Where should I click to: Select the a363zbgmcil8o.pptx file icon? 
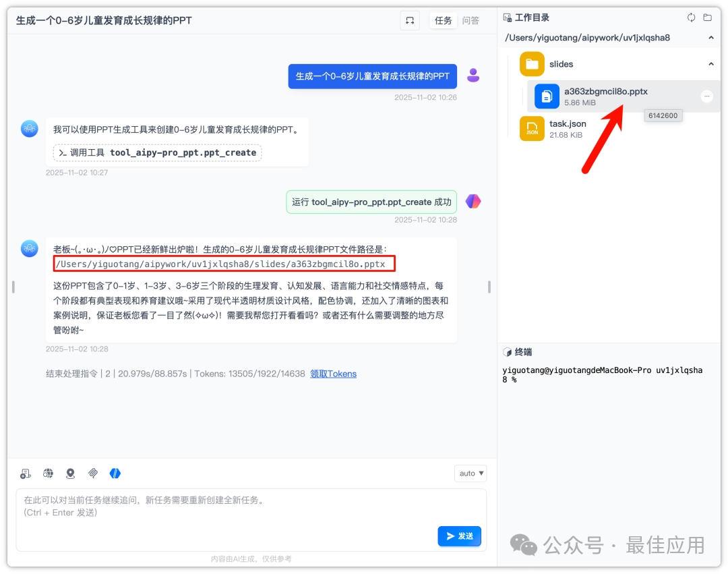pos(546,96)
